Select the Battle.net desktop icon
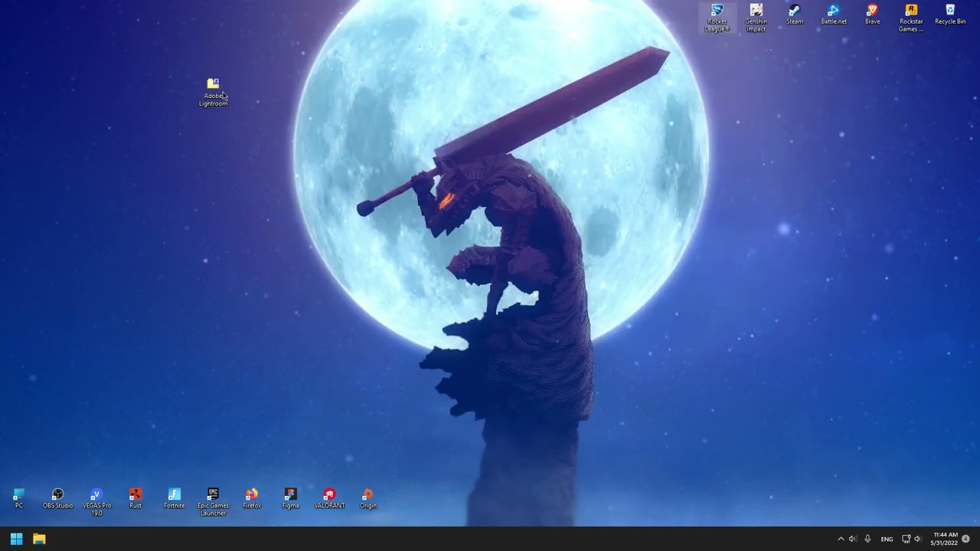Viewport: 980px width, 551px height. [x=834, y=15]
